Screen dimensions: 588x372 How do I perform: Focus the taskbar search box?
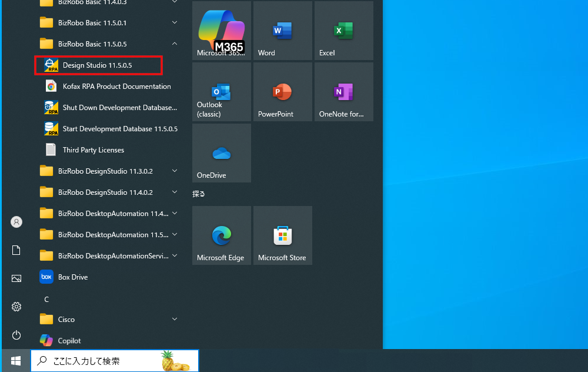click(x=115, y=361)
